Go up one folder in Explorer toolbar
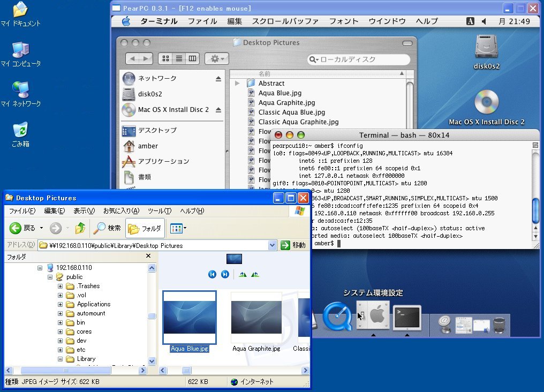 tap(80, 228)
